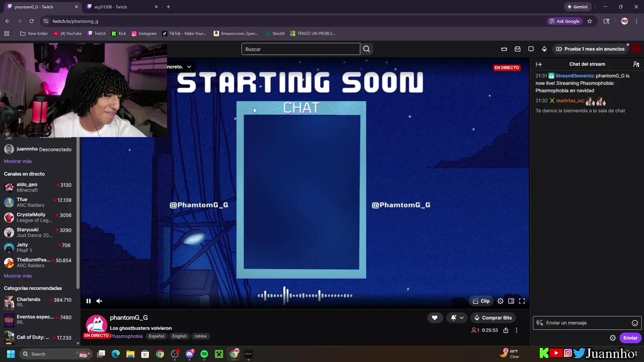Image resolution: width=644 pixels, height=362 pixels.
Task: Open a new browser tab
Action: (168, 7)
